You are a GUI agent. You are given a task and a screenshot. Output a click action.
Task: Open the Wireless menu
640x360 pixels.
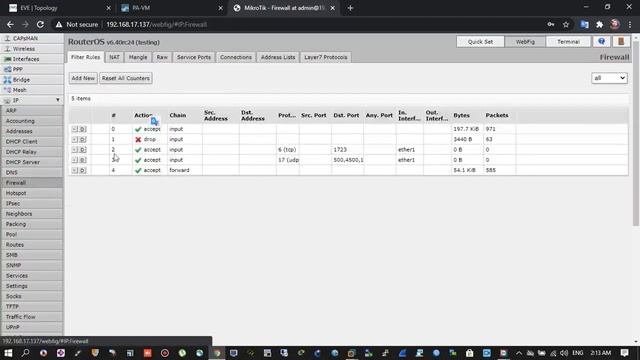click(x=32, y=49)
